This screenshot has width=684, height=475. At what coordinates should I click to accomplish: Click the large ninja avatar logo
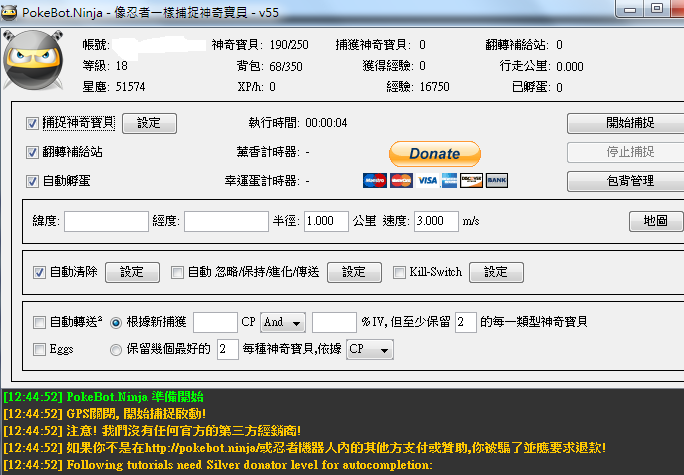(33, 60)
